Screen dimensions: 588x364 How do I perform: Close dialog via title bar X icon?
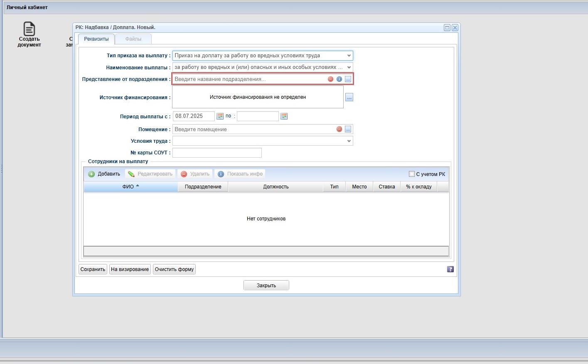click(455, 28)
